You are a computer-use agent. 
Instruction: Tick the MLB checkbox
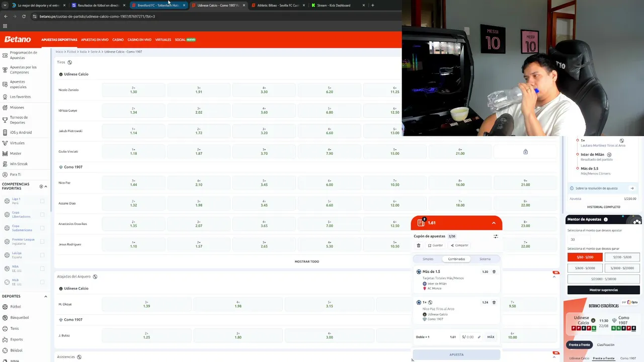pos(42,283)
